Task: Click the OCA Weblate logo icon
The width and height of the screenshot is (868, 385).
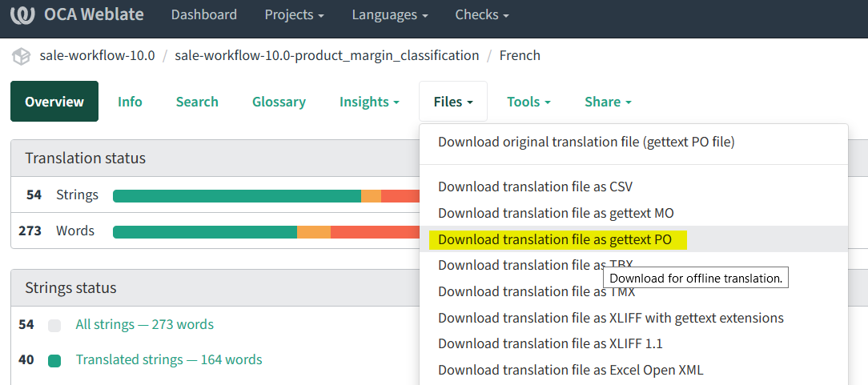Action: point(22,15)
